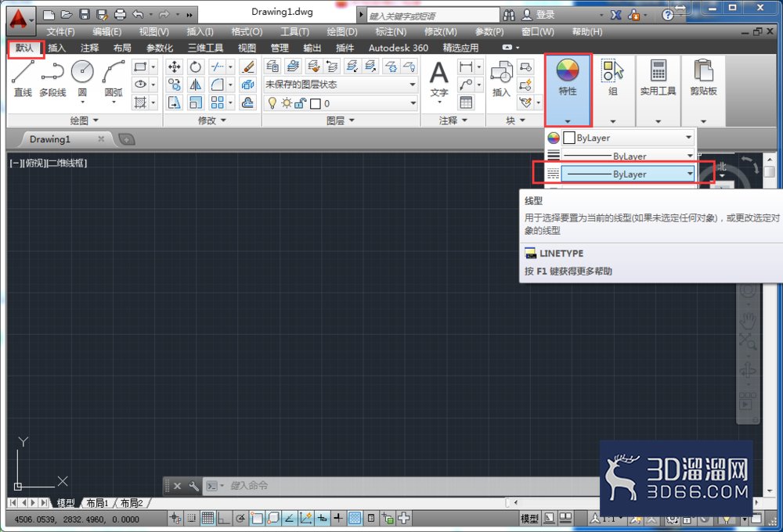This screenshot has height=532, width=783.
Task: Expand the Draw (绘图) panel
Action: [x=84, y=120]
